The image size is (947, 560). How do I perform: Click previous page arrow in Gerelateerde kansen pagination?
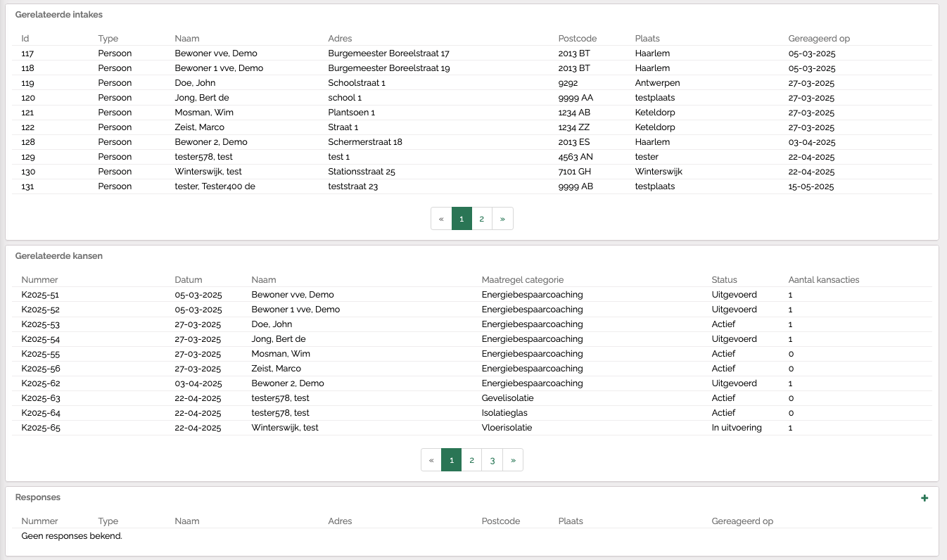pos(431,460)
